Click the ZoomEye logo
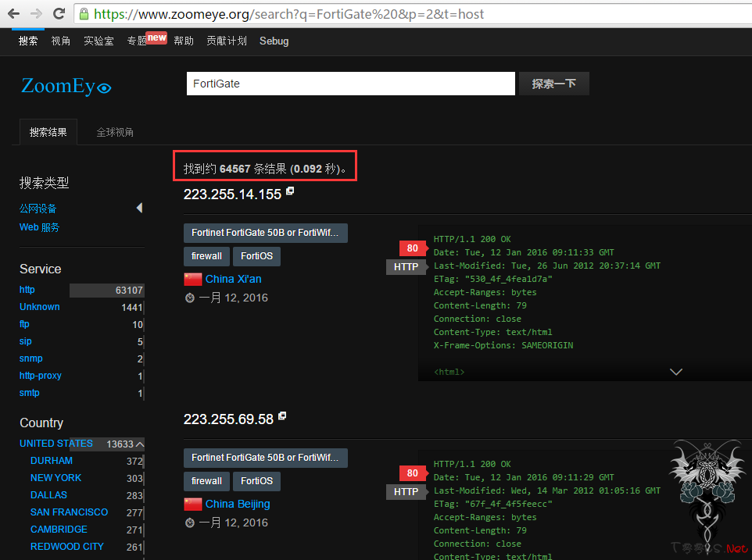752x560 pixels. click(66, 86)
